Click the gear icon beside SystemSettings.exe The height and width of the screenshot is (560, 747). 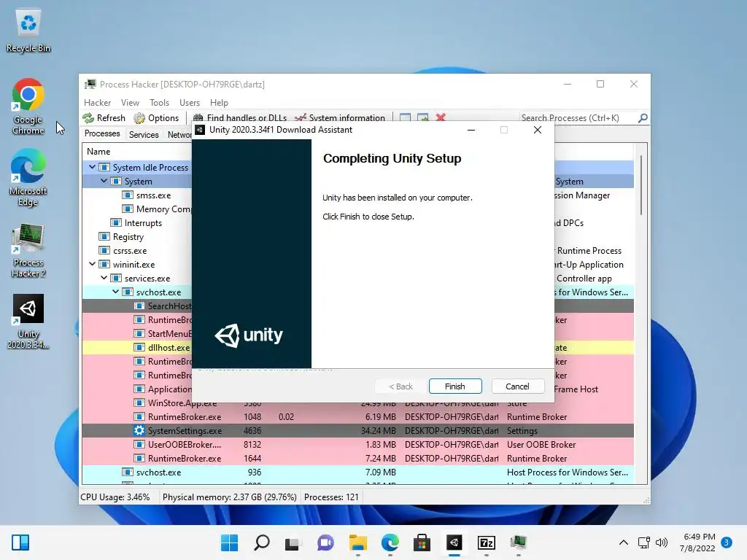coord(139,430)
